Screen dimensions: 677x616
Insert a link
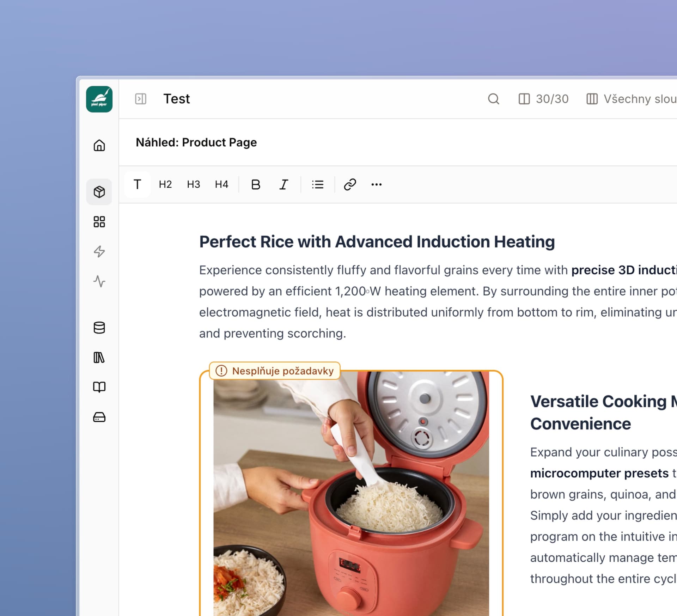click(x=350, y=184)
